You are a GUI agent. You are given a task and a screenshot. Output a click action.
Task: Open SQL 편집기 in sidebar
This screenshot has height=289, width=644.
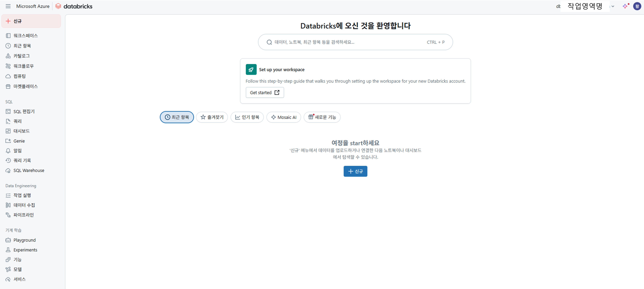tap(31, 111)
